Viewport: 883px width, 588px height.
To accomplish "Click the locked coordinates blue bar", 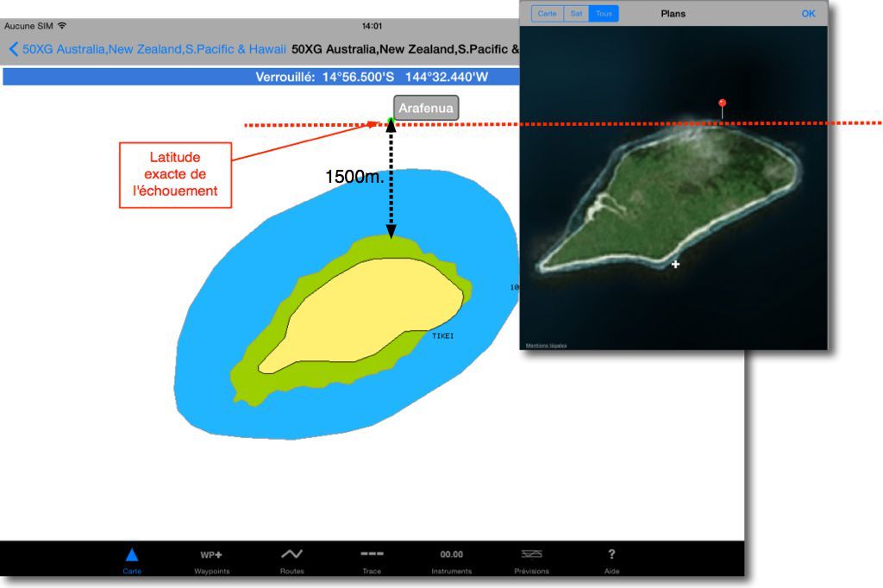I will pyautogui.click(x=260, y=77).
